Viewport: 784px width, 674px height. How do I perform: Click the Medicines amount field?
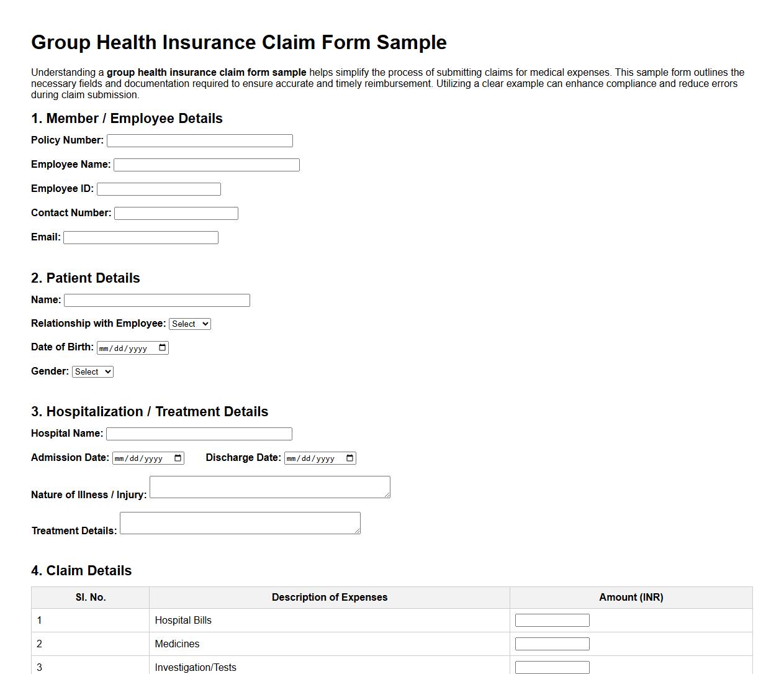tap(551, 643)
